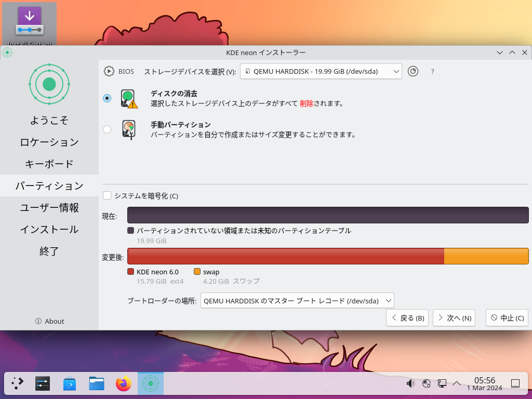Click the installer task icon in taskbar
The image size is (532, 399).
151,383
